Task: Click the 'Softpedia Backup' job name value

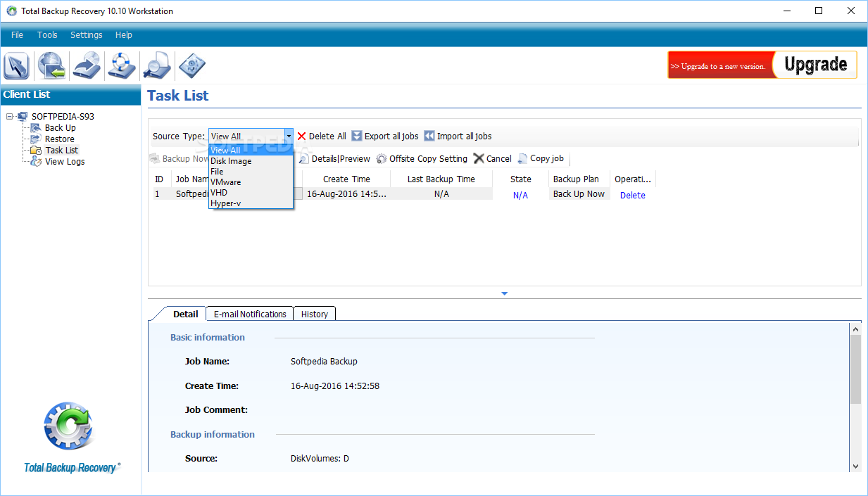Action: [324, 362]
